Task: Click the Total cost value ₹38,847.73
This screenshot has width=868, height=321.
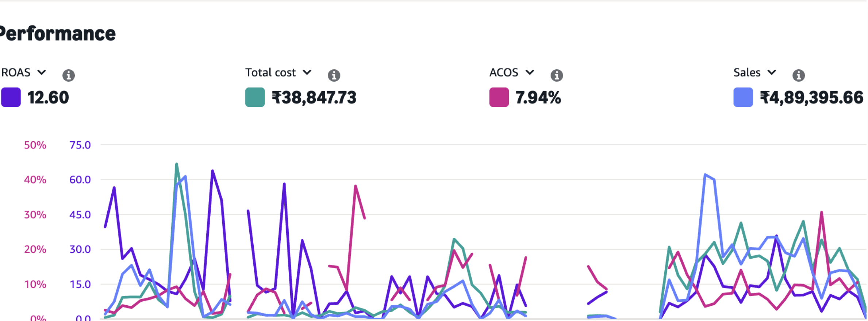Action: [x=314, y=98]
